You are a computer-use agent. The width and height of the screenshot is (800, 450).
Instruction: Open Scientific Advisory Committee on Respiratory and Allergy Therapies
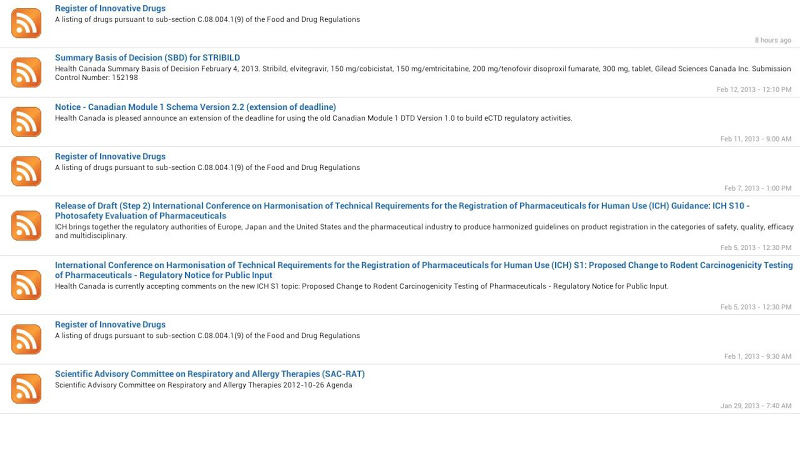coord(210,374)
